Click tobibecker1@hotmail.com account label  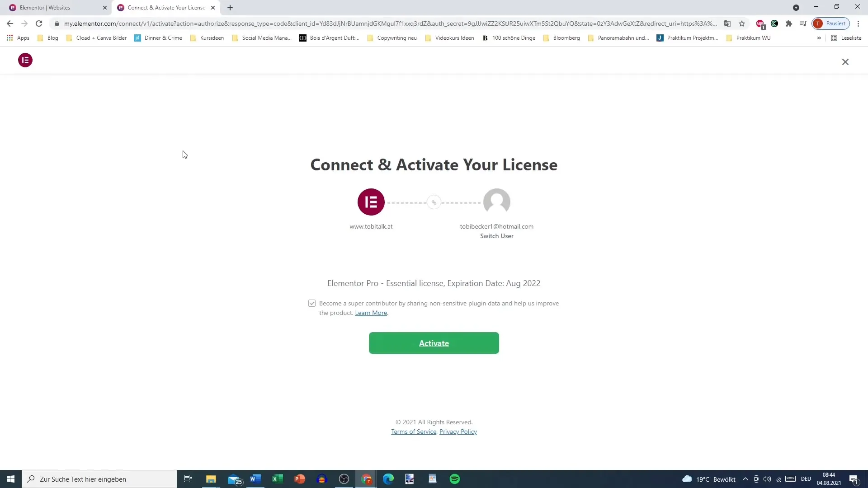496,226
